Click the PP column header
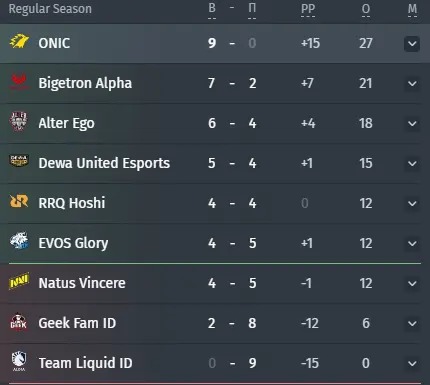 tap(308, 9)
